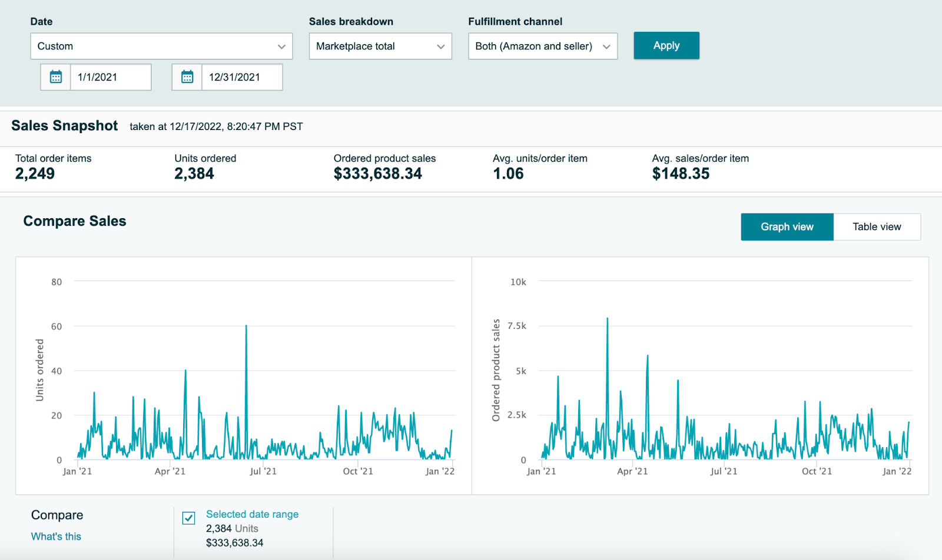Viewport: 942px width, 560px height.
Task: Click the tallest peak in Units ordered chart
Action: coord(246,326)
